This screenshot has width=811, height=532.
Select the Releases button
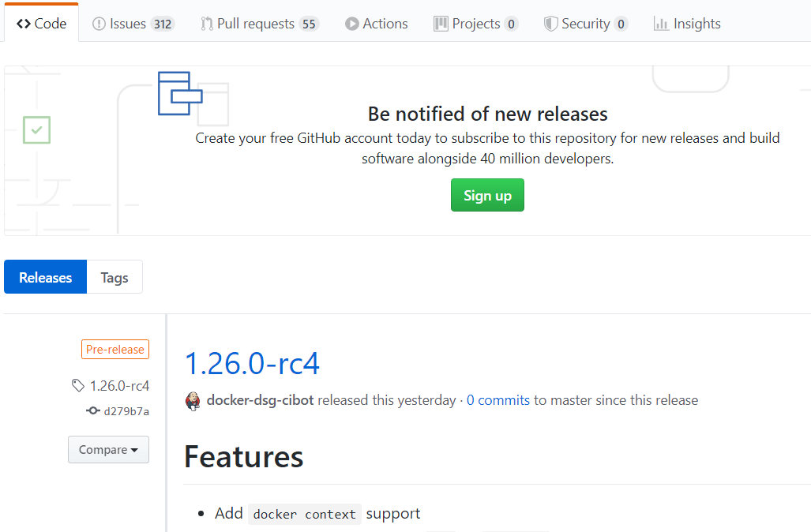(46, 277)
